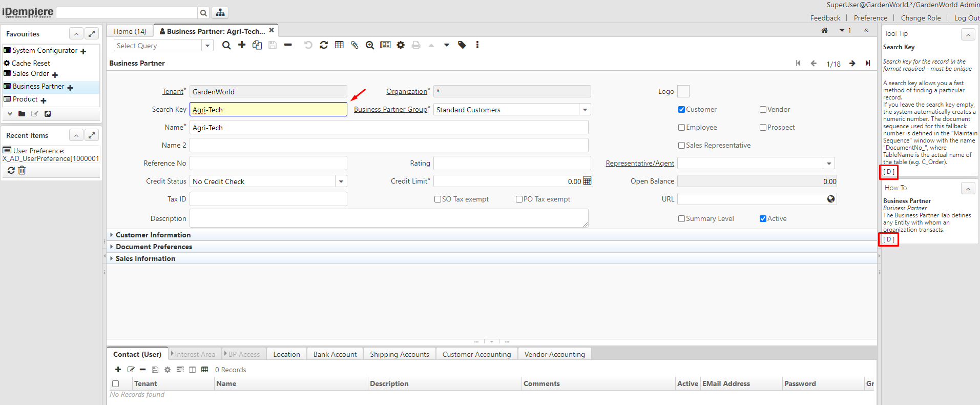Image resolution: width=980 pixels, height=405 pixels.
Task: Click the Log Out link
Action: coord(967,18)
